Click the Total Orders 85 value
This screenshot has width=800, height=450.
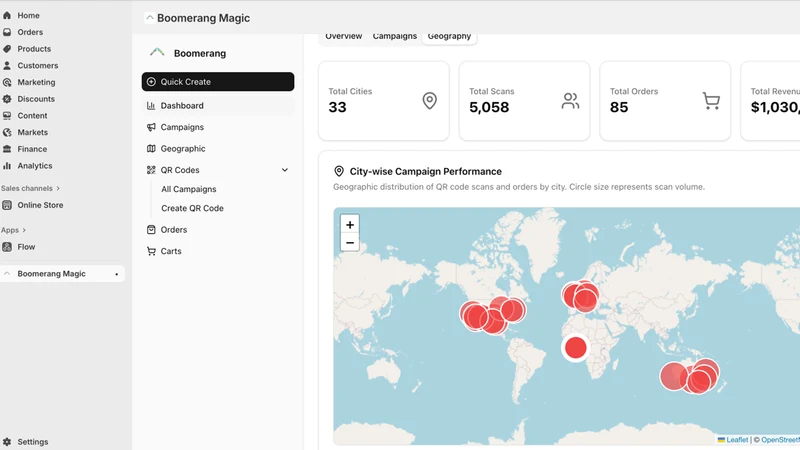click(x=619, y=107)
